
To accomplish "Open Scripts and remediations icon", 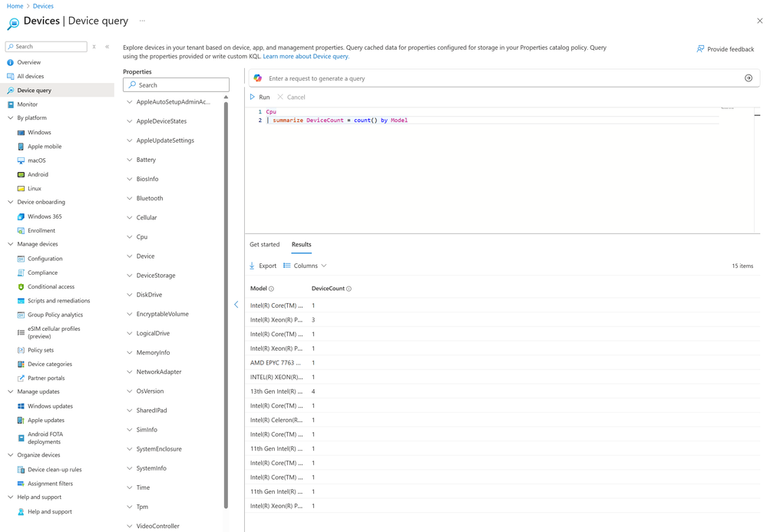I will (x=21, y=301).
